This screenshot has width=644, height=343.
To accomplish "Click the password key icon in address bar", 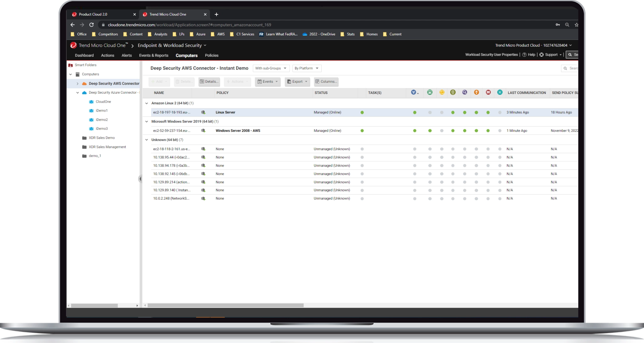I will (558, 25).
